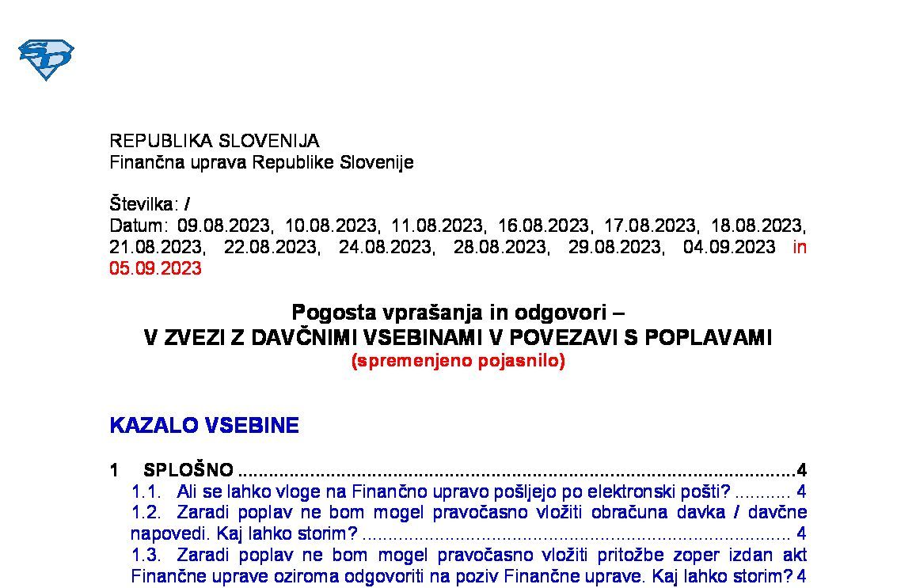Image resolution: width=916 pixels, height=588 pixels.
Task: Click the title Pogosta vprašanja in odgovori
Action: pyautogui.click(x=458, y=312)
